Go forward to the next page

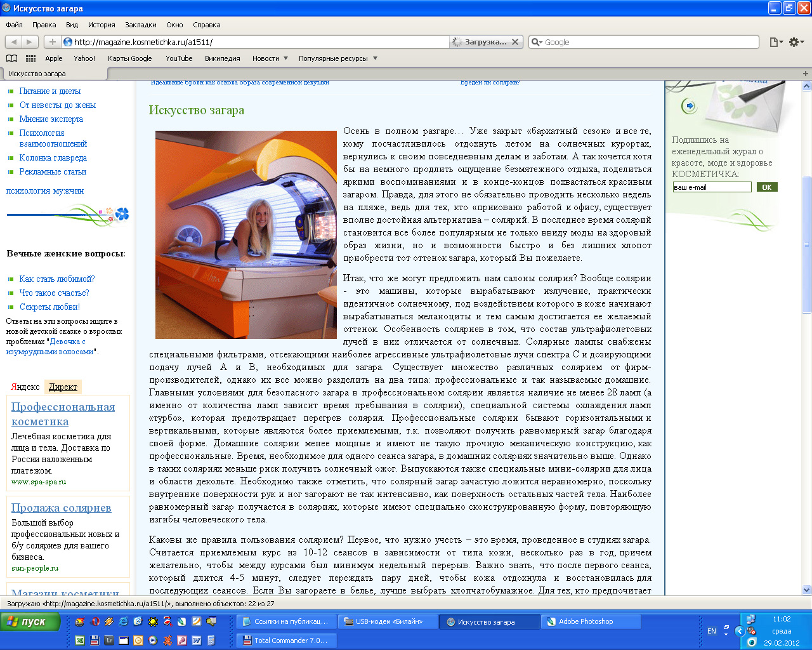[30, 42]
